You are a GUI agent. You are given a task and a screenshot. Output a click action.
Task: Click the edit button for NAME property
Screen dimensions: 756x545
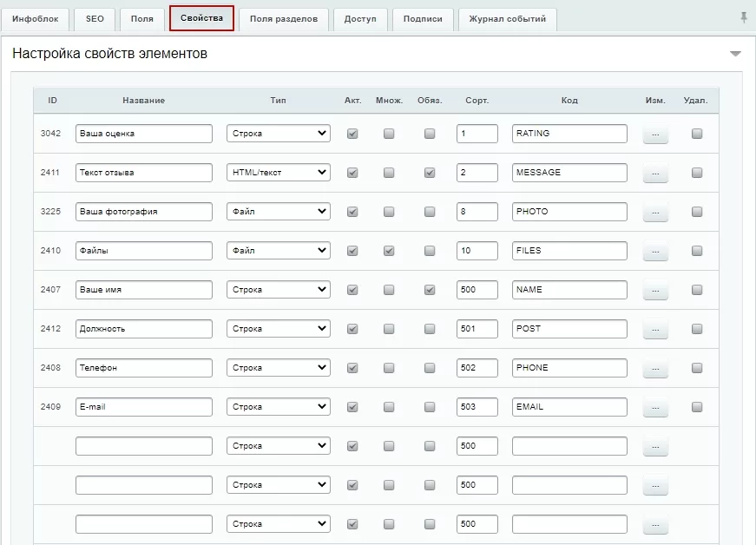click(655, 290)
